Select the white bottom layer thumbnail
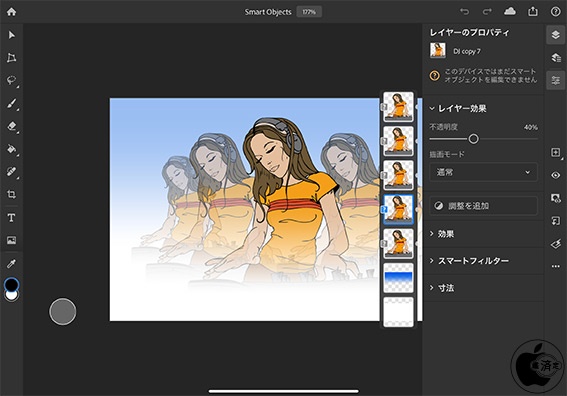The height and width of the screenshot is (396, 567). pyautogui.click(x=398, y=312)
